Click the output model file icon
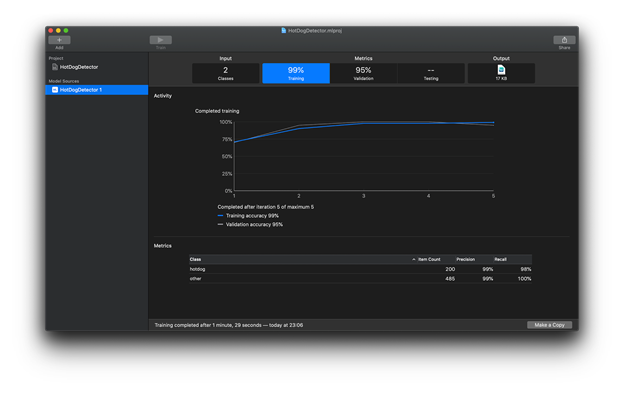Viewport: 624px width, 395px height. click(501, 70)
